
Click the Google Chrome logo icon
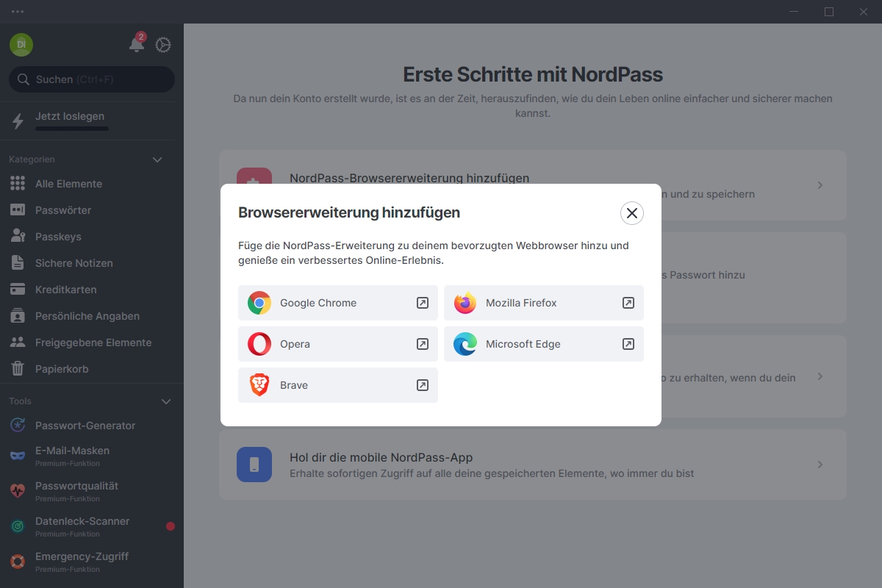(259, 303)
